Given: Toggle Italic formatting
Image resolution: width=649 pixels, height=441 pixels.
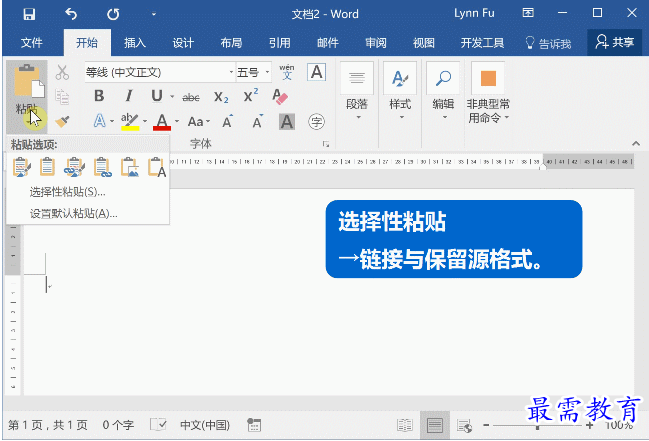Looking at the screenshot, I should (x=129, y=96).
